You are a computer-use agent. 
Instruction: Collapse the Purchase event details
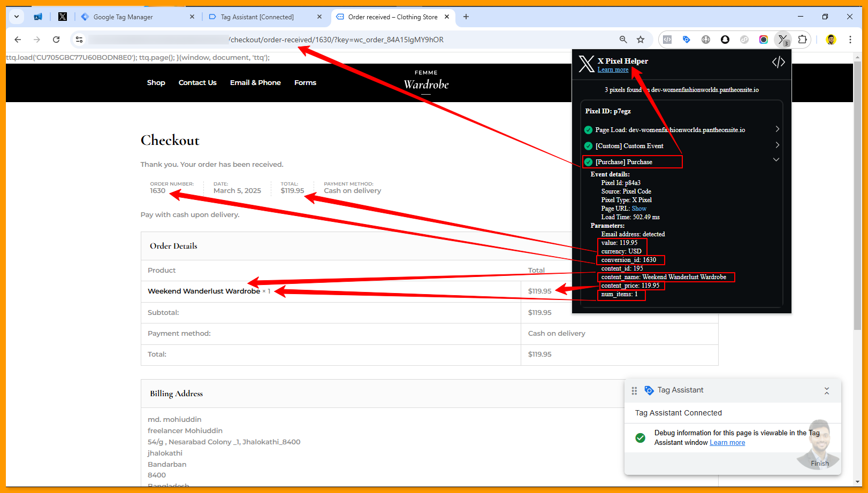pos(776,160)
